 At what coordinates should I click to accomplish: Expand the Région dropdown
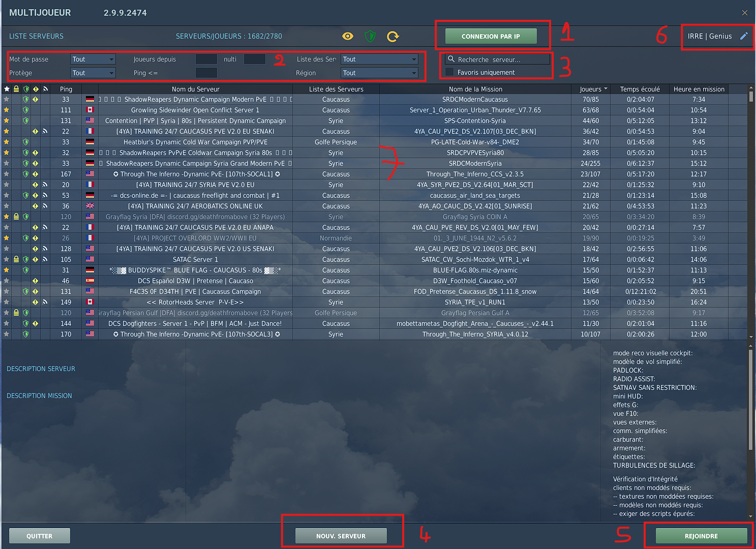point(379,73)
